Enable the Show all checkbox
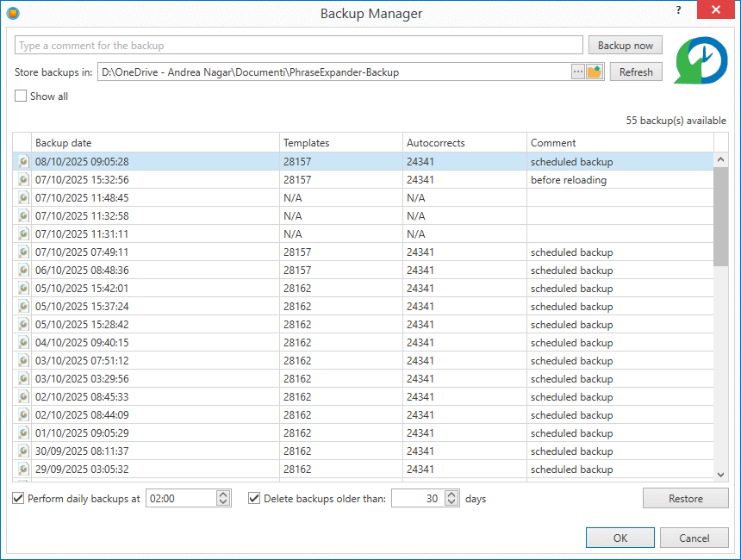The image size is (741, 560). (x=21, y=96)
